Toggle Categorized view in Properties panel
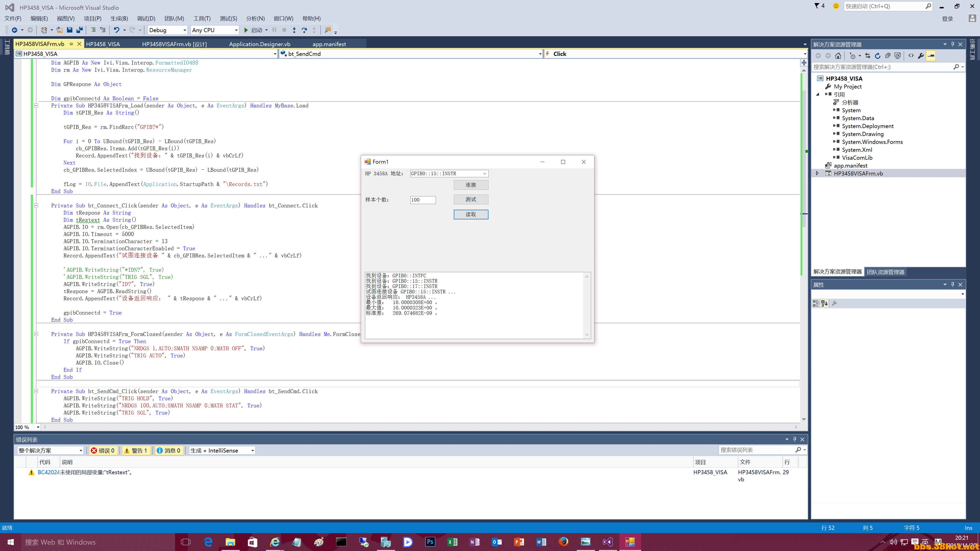Viewport: 980px width, 551px height. coord(816,303)
